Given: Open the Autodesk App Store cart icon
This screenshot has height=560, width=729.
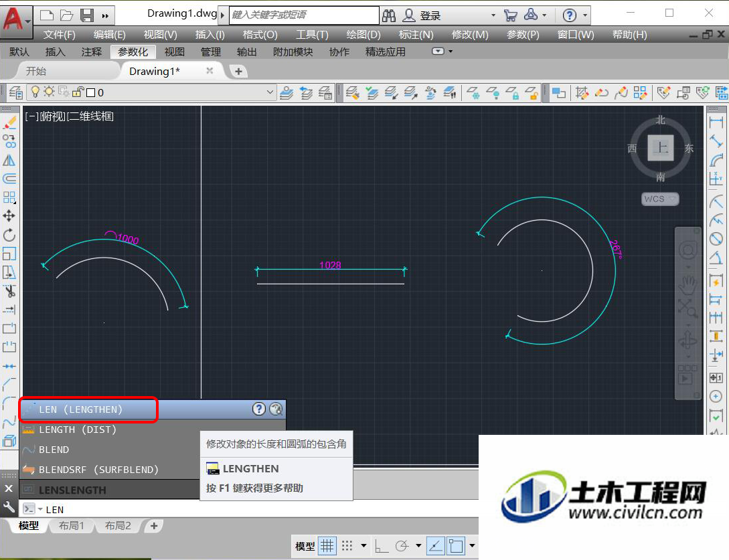Looking at the screenshot, I should (x=511, y=16).
